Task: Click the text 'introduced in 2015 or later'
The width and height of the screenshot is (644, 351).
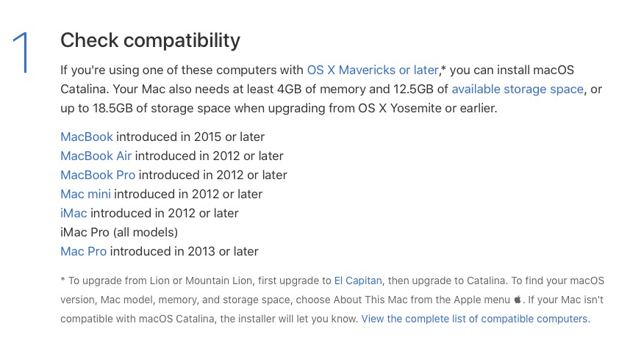Action: pos(190,137)
